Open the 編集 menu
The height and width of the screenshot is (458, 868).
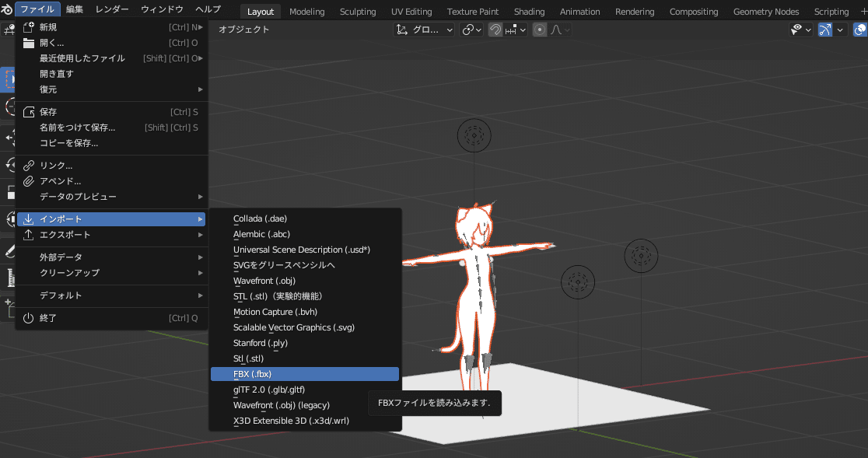(75, 9)
